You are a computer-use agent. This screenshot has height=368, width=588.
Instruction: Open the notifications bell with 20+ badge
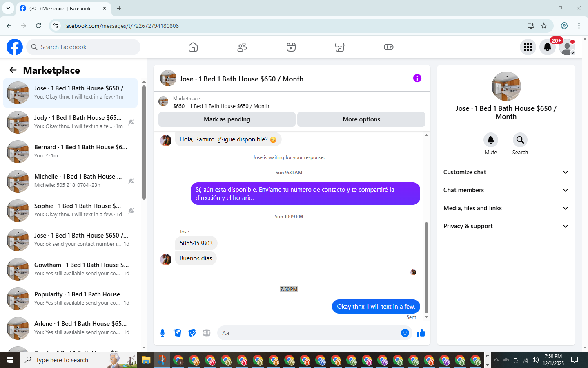point(548,47)
